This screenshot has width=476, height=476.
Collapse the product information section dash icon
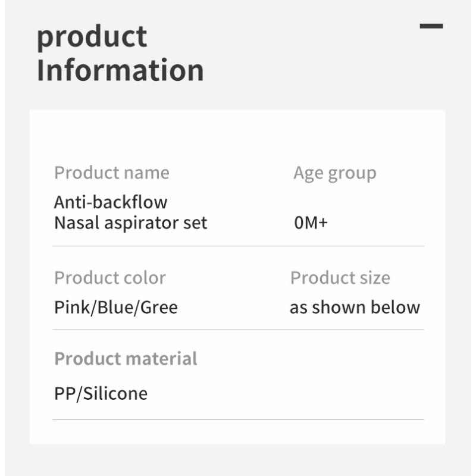(x=431, y=26)
